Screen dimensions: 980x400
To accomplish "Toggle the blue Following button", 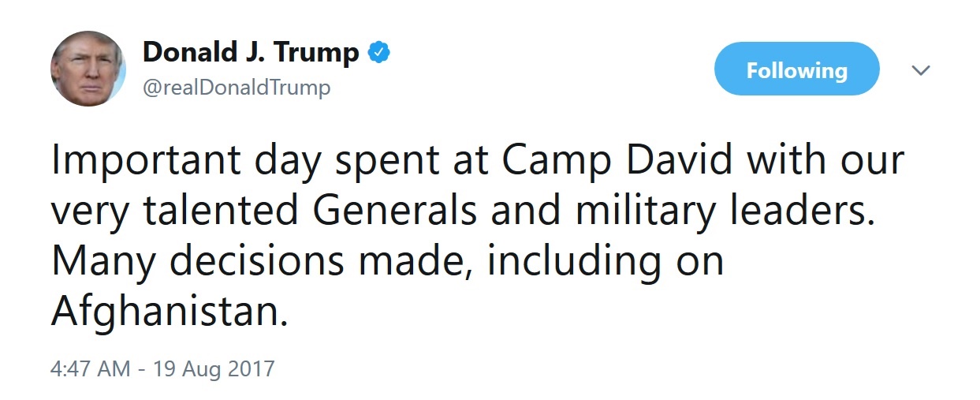I will (x=796, y=69).
